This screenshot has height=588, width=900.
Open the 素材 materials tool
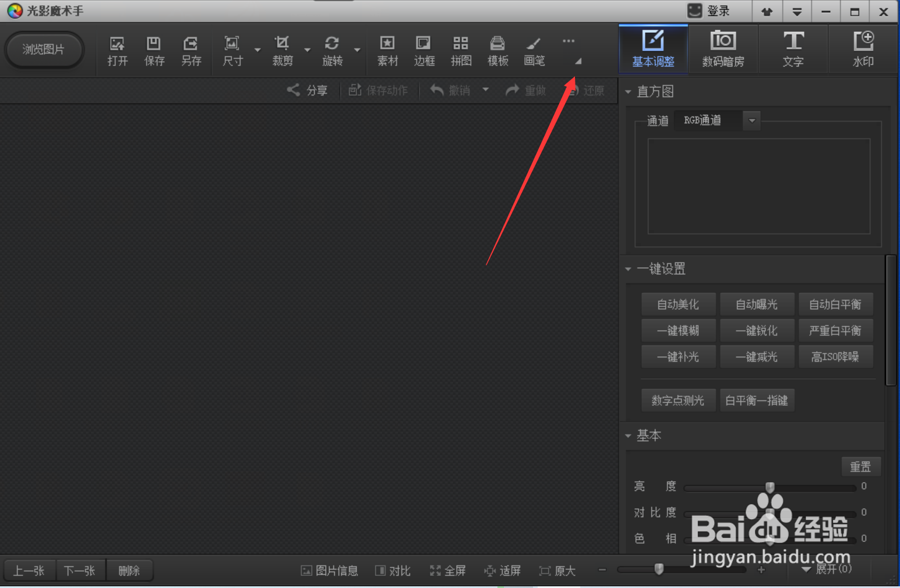[387, 51]
